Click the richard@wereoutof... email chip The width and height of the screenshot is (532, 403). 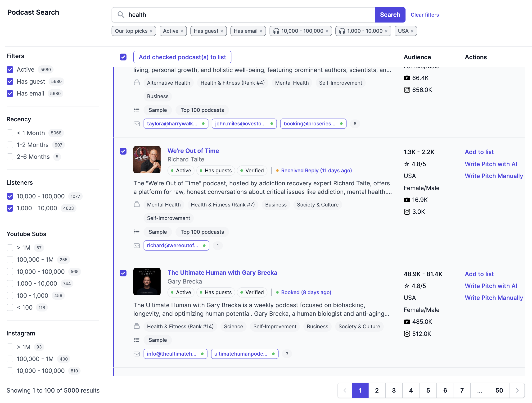pos(176,246)
